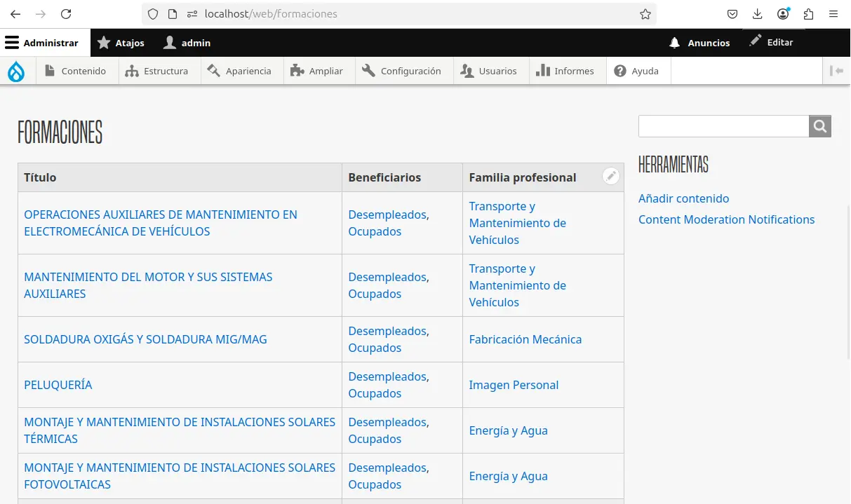Click the Anuncios bell icon
Viewport: 851px width, 504px height.
click(x=674, y=42)
